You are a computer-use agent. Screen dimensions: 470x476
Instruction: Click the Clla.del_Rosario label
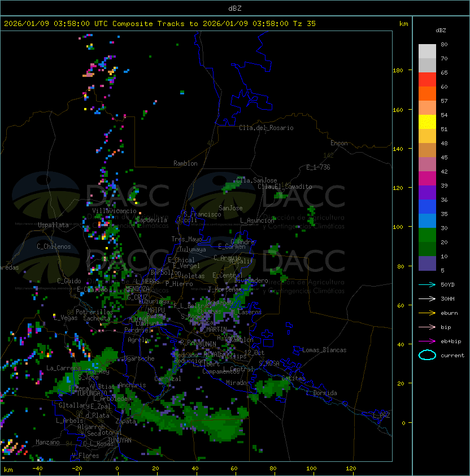click(x=266, y=128)
